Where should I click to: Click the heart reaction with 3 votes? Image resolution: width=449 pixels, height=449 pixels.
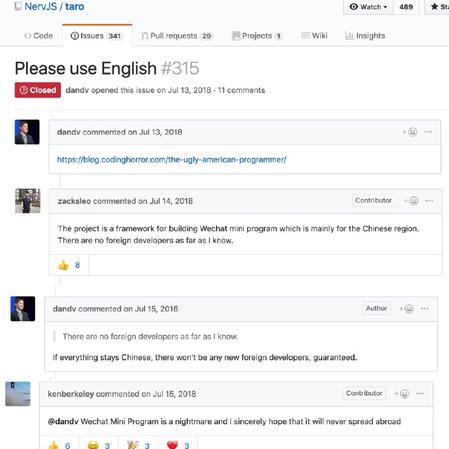coord(178,445)
